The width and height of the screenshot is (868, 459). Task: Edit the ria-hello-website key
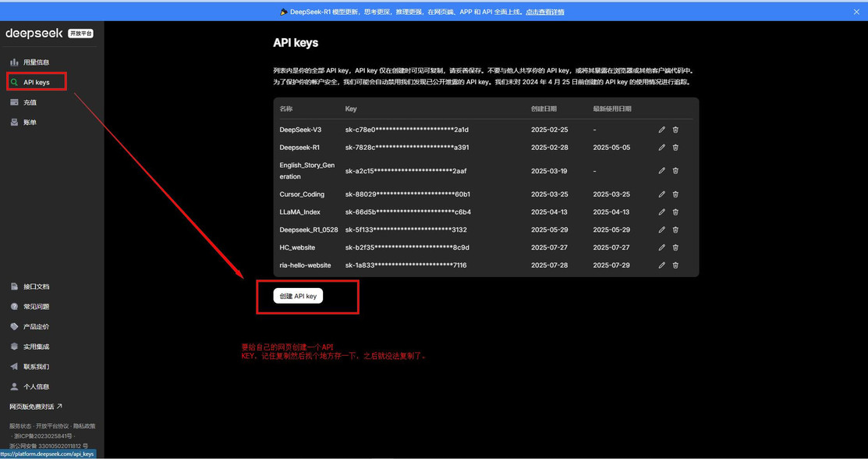point(661,265)
